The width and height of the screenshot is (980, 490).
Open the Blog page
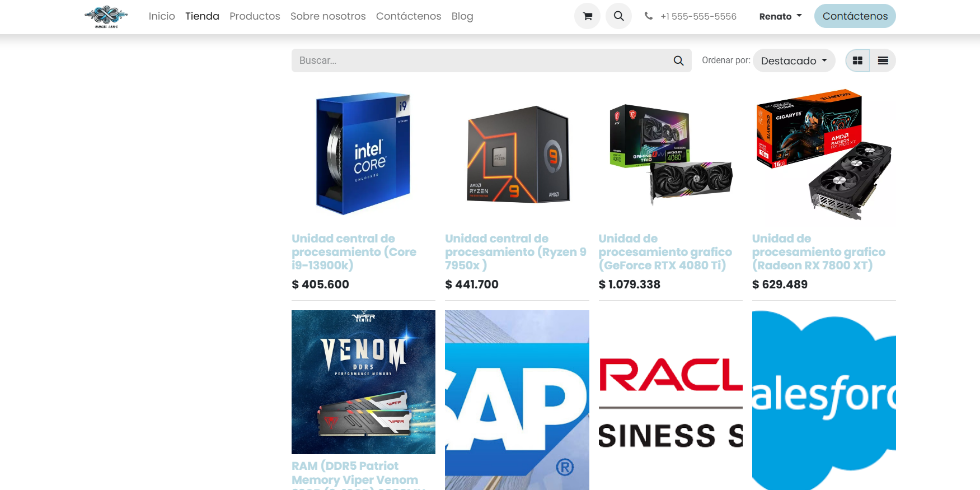[462, 16]
